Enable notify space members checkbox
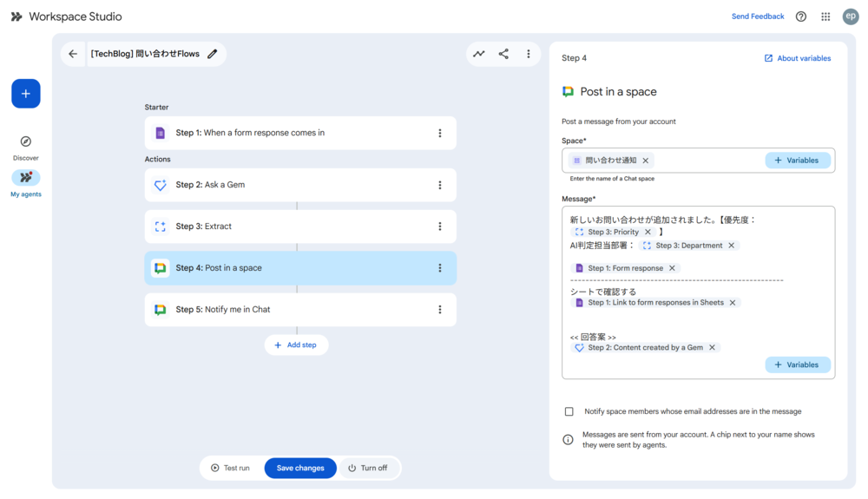 click(x=569, y=411)
